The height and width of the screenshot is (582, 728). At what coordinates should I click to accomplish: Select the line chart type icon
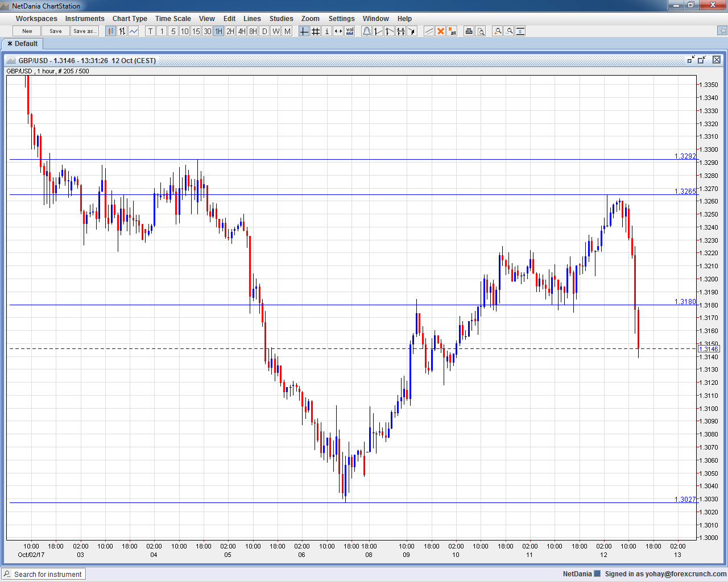[134, 31]
